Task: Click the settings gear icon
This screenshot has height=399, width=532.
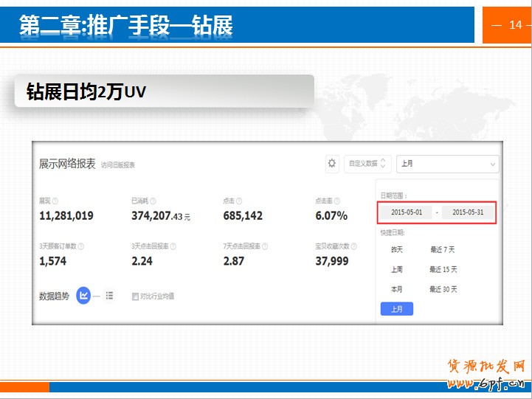Action: tap(332, 164)
